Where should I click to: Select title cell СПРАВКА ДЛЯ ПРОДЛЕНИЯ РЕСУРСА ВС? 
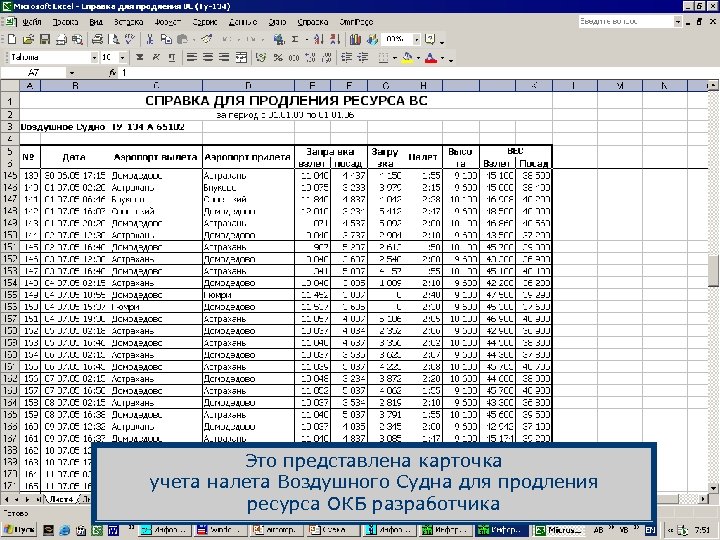286,101
